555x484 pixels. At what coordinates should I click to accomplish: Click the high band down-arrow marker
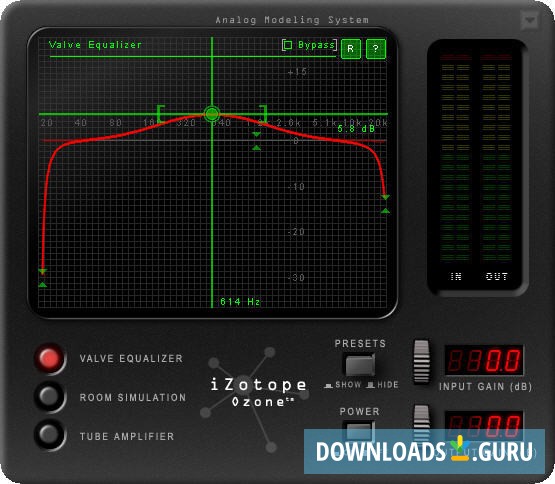click(385, 197)
